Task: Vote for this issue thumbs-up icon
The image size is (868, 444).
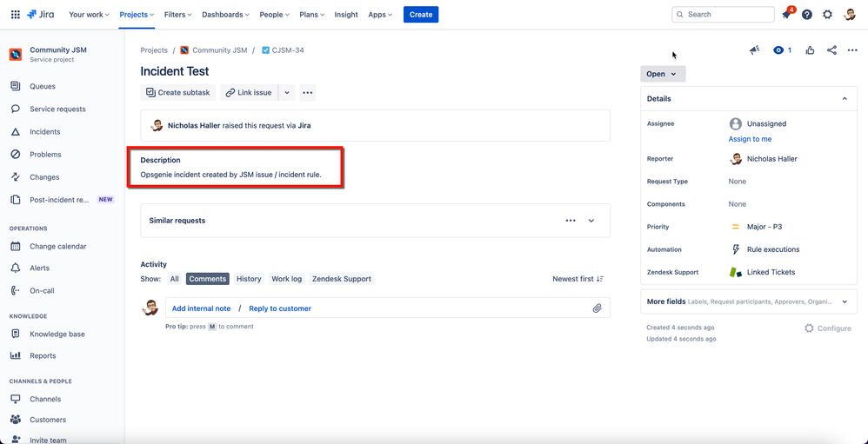Action: coord(810,50)
